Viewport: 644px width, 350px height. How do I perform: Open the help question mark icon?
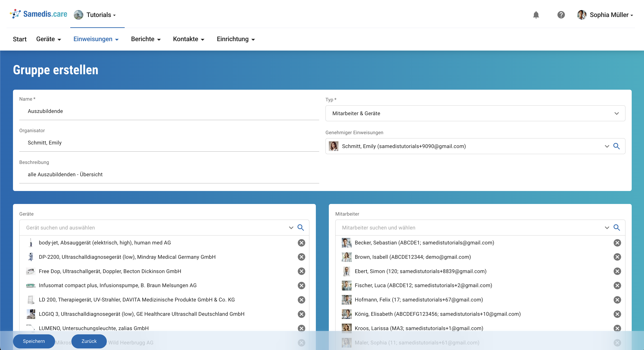tap(561, 15)
